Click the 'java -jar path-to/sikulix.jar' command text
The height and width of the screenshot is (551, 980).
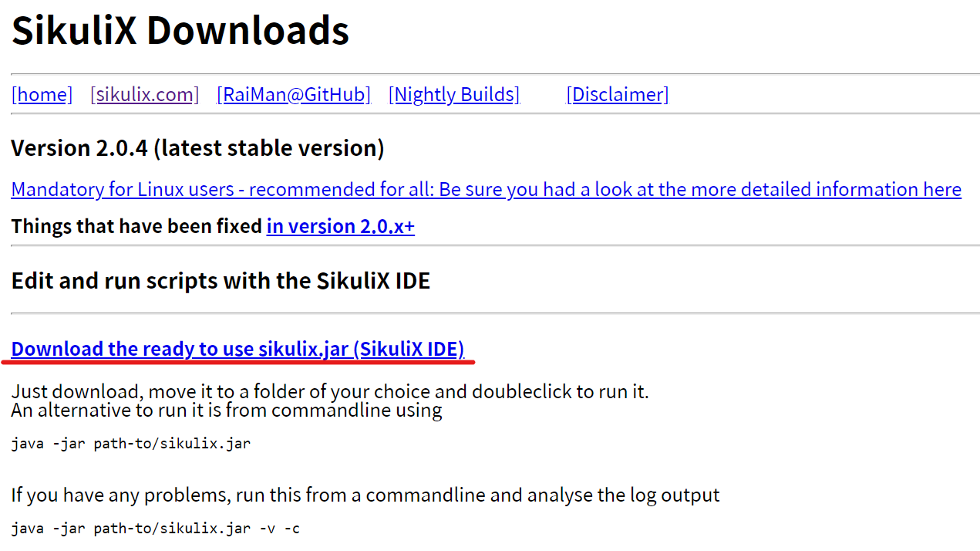(x=131, y=444)
